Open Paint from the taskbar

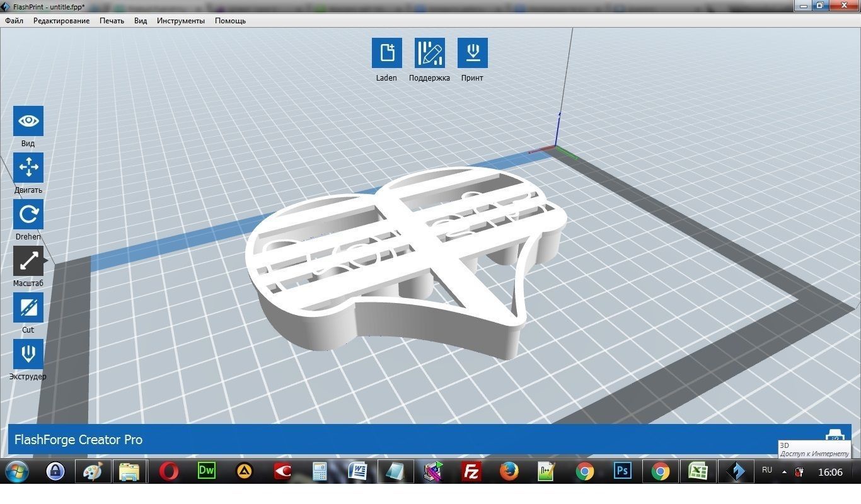[93, 471]
